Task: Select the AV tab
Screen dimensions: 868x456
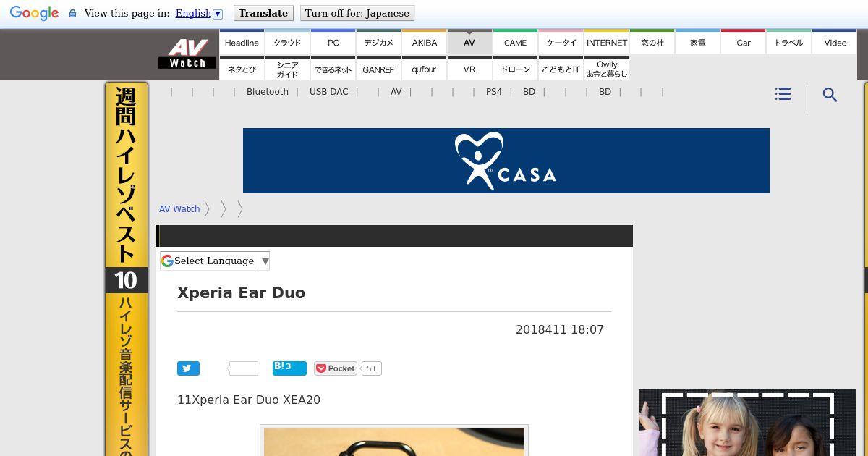Action: pyautogui.click(x=469, y=42)
